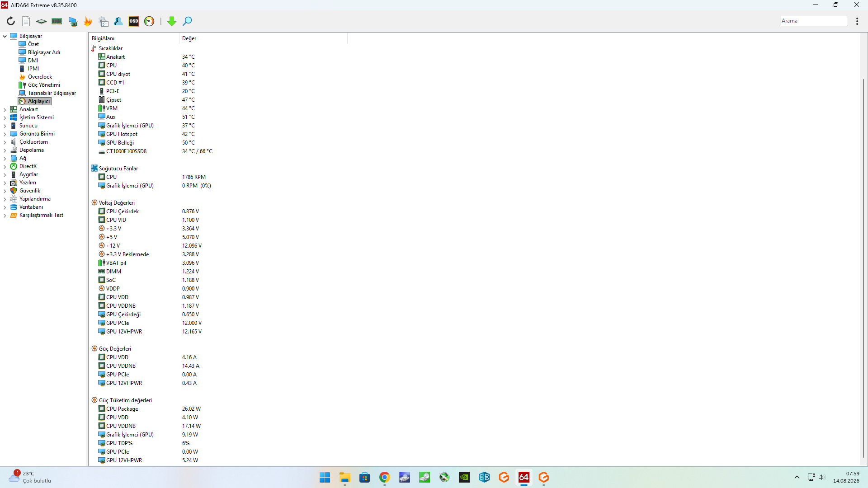Select Özet in the tree
Image resolution: width=868 pixels, height=488 pixels.
[33, 44]
